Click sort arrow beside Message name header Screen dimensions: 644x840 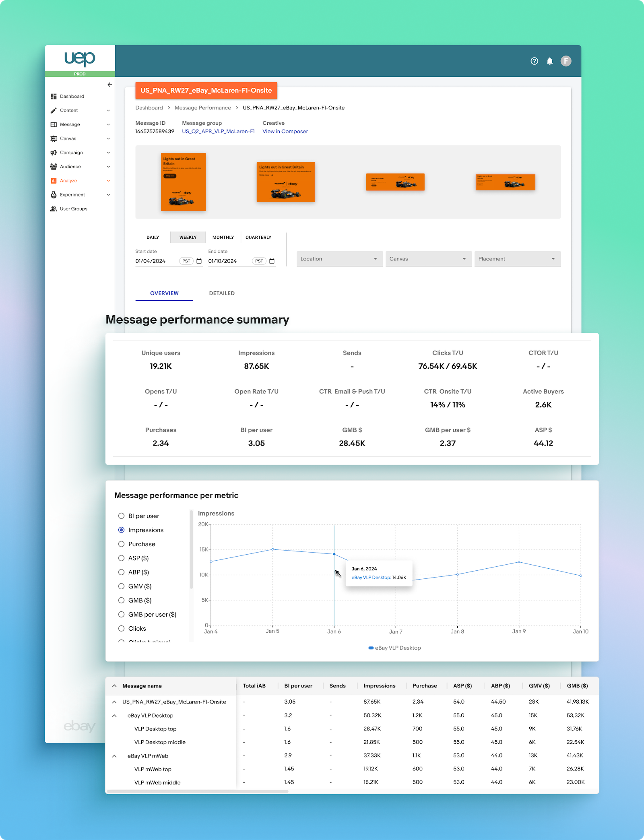[114, 686]
